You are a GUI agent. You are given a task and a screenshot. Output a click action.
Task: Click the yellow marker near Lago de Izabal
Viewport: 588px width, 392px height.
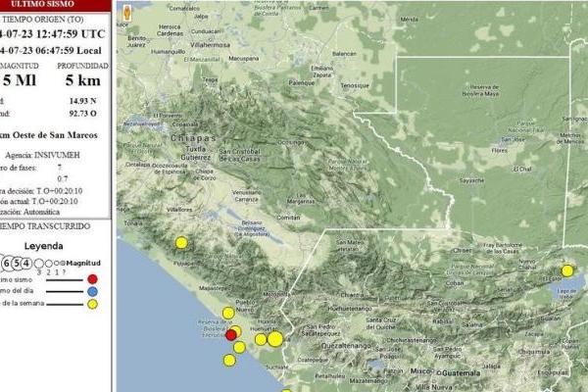(x=567, y=270)
